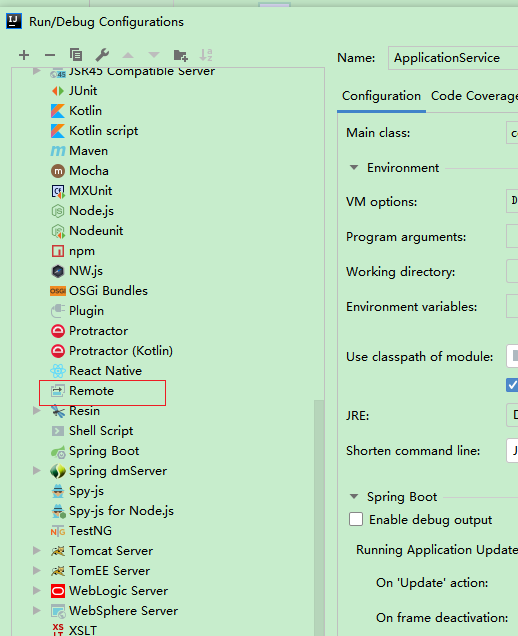
Task: Collapse the Spring Boot section
Action: pos(354,496)
